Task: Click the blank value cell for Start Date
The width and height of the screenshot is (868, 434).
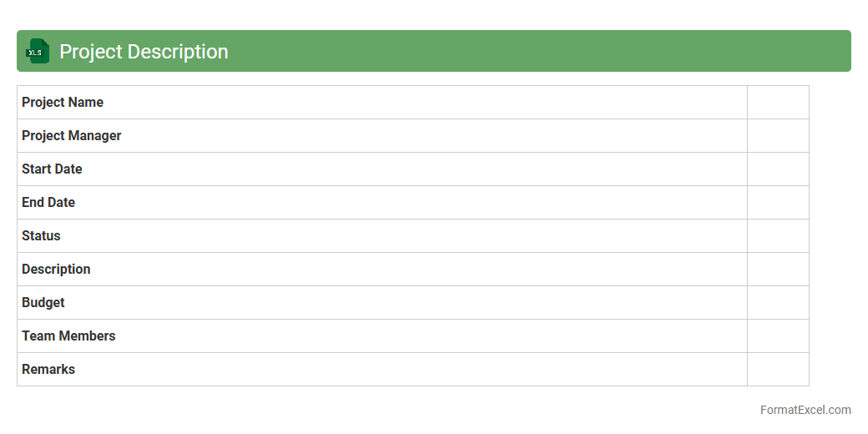Action: [778, 169]
